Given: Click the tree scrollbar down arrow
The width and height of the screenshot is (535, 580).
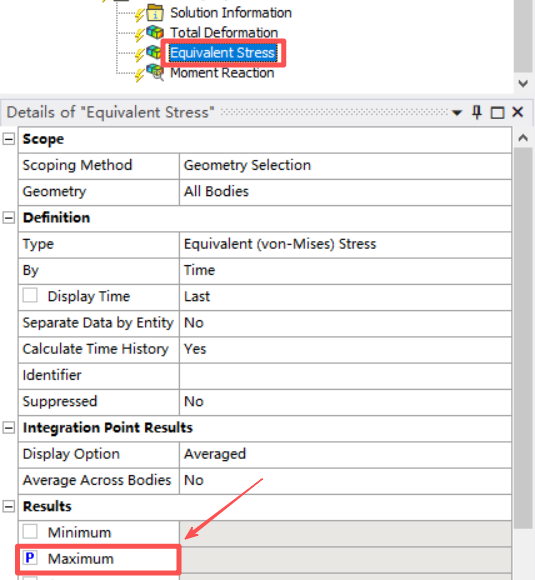Looking at the screenshot, I should 523,84.
